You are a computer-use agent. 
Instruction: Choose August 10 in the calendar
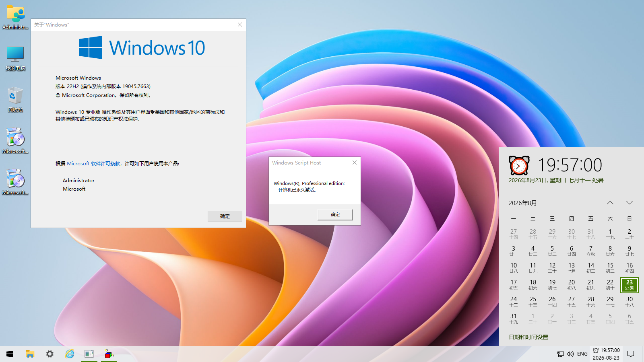pyautogui.click(x=514, y=268)
